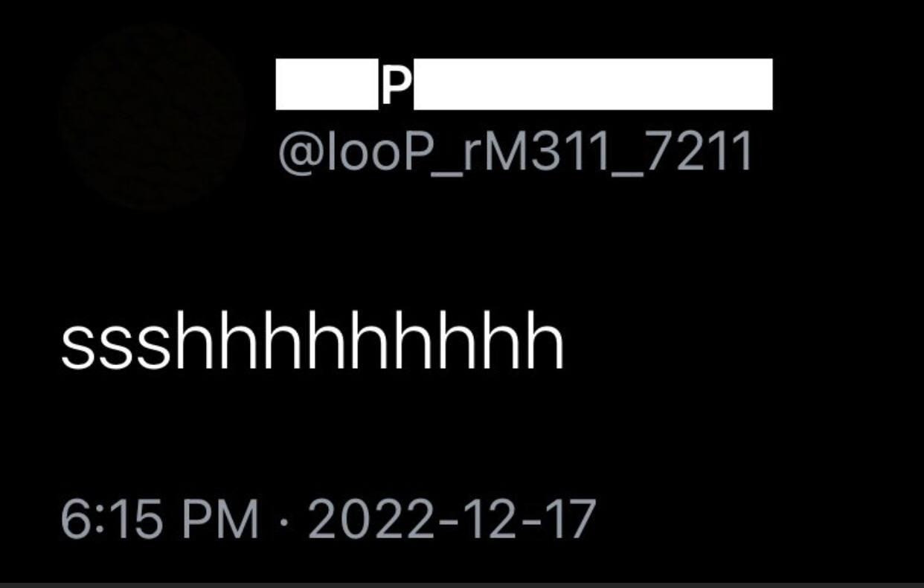The image size is (924, 588).
Task: Click the dot separator between time and date
Action: click(x=283, y=520)
